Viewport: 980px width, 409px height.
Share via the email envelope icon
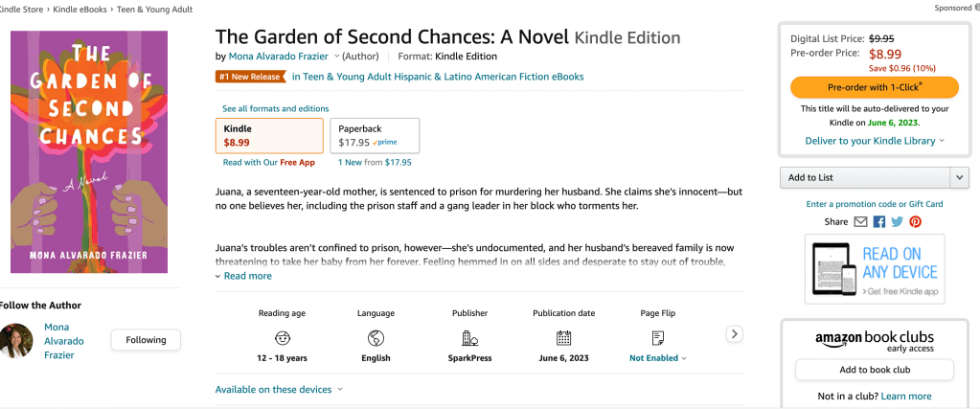pyautogui.click(x=860, y=221)
